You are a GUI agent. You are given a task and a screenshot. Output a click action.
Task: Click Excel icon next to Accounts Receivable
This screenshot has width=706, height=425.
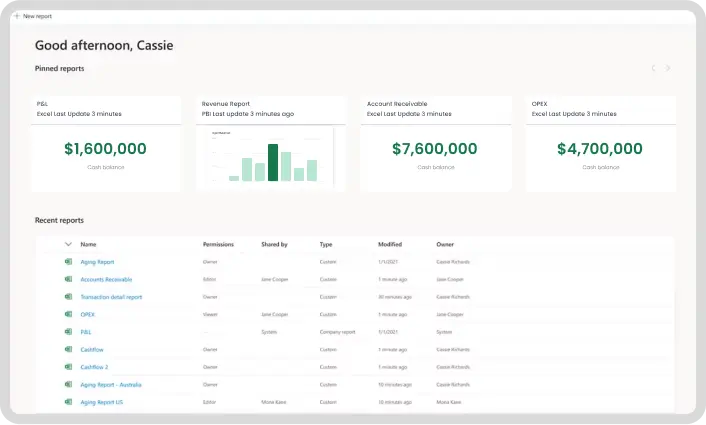pos(68,279)
